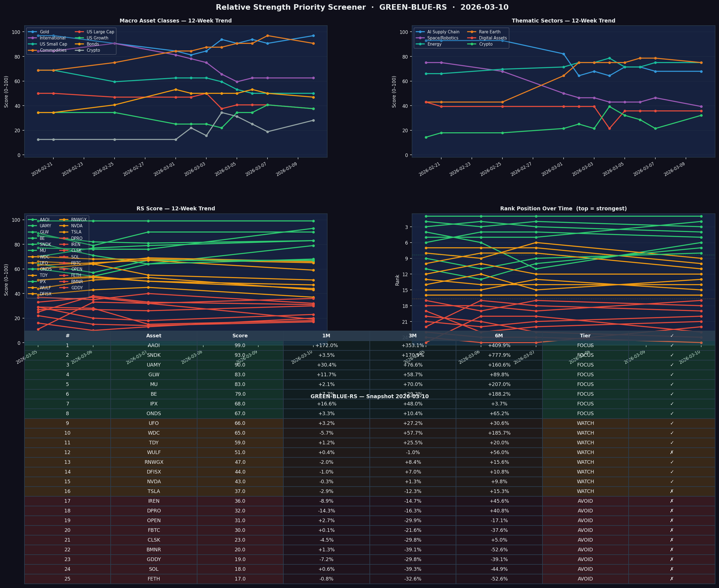The width and height of the screenshot is (719, 588).
Task: Hide the AI Supply Chain line via legend
Action: [x=420, y=32]
